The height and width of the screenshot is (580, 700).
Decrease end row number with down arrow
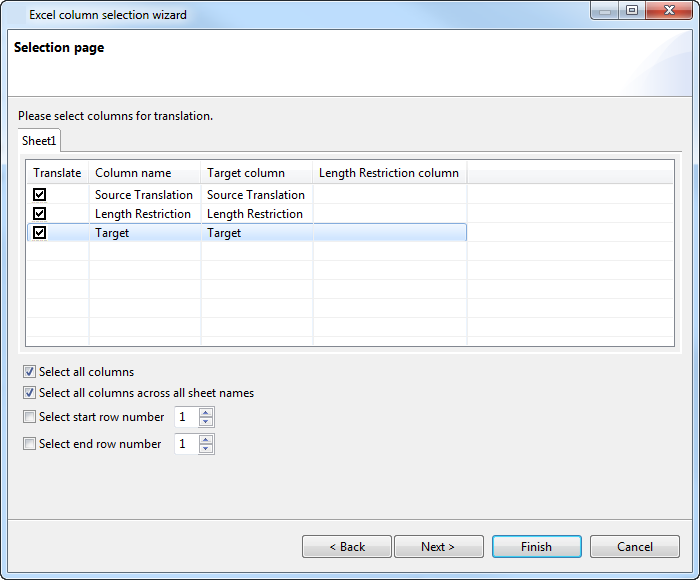click(205, 449)
